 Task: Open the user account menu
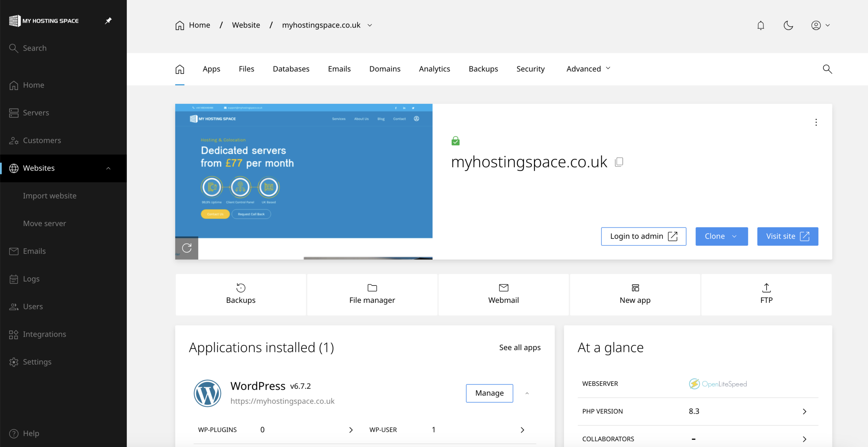click(x=821, y=25)
